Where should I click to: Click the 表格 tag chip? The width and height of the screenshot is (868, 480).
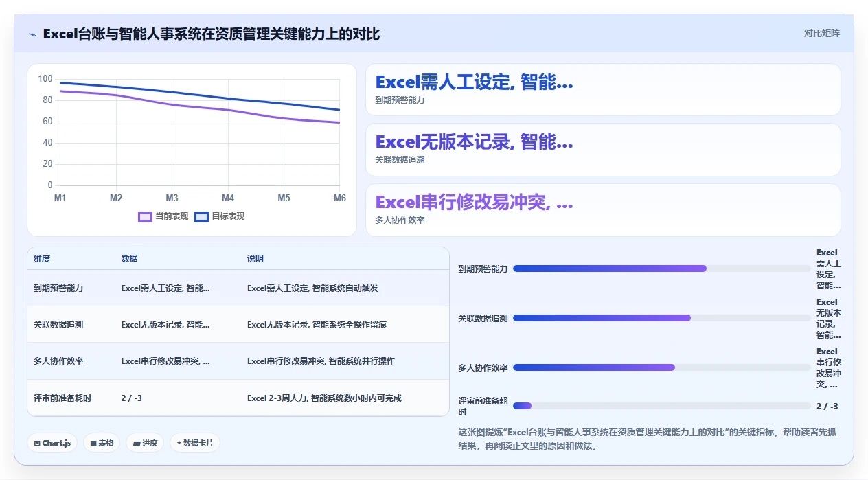pos(102,443)
